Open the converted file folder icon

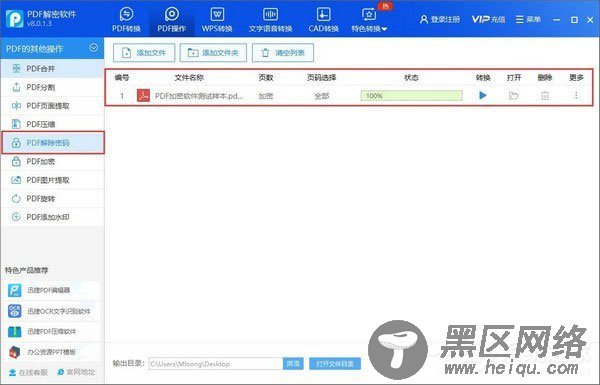(x=514, y=95)
